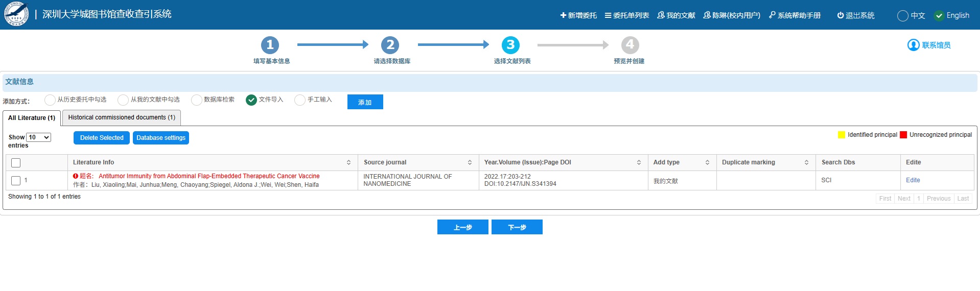Open 联系馆员 contact librarian icon
This screenshot has width=980, height=291.
pos(913,45)
